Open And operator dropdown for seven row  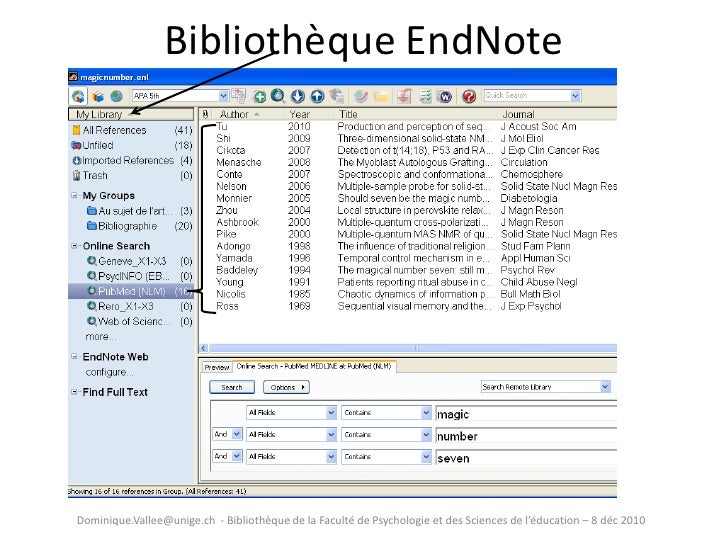[237, 456]
